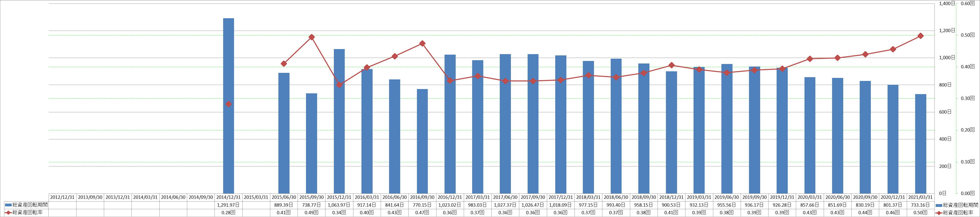Click the 0.00回 secondary axis label
The width and height of the screenshot is (980, 217).
coord(967,193)
